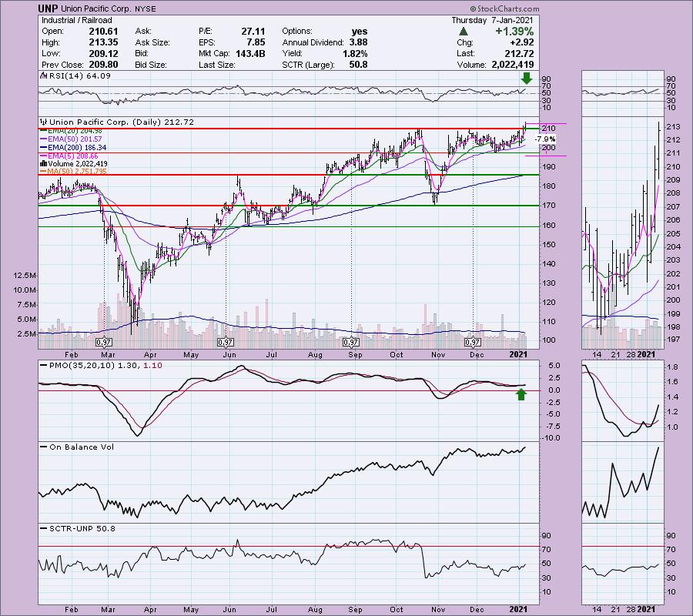This screenshot has width=693, height=616.
Task: Click the candlestick icon before 'Union Pacific Corp. (Daily)'
Action: [x=44, y=122]
